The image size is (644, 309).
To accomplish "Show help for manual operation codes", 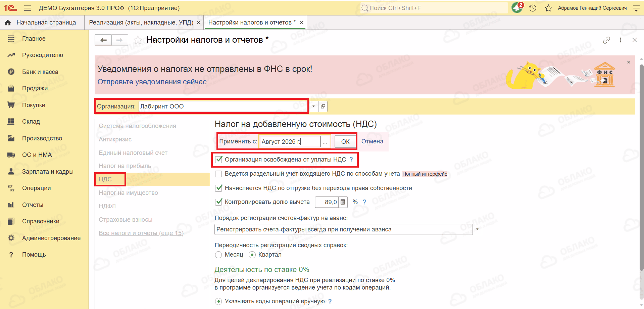I will click(x=330, y=301).
